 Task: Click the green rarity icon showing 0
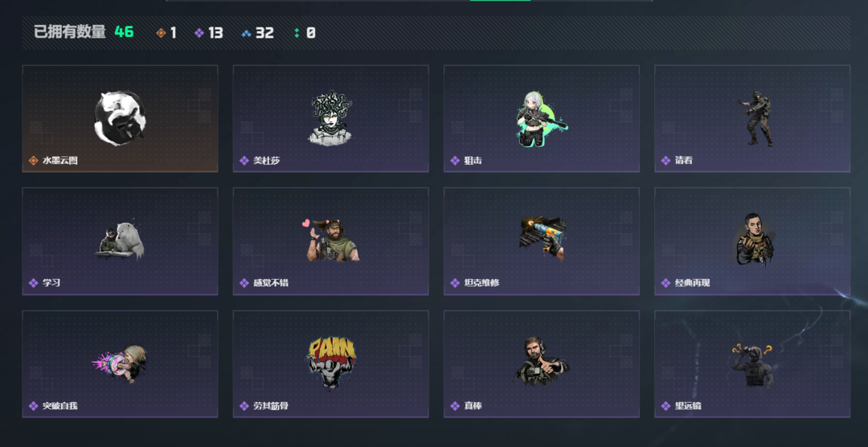(297, 33)
